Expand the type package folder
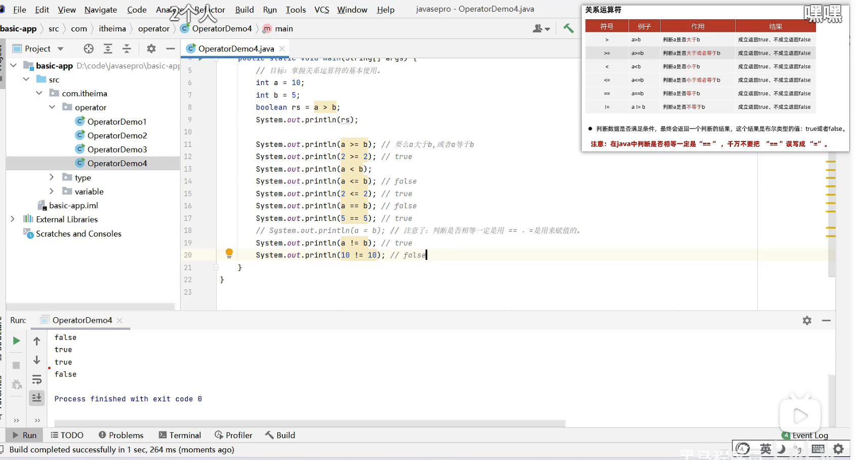Viewport: 868px width, 460px height. pos(52,177)
